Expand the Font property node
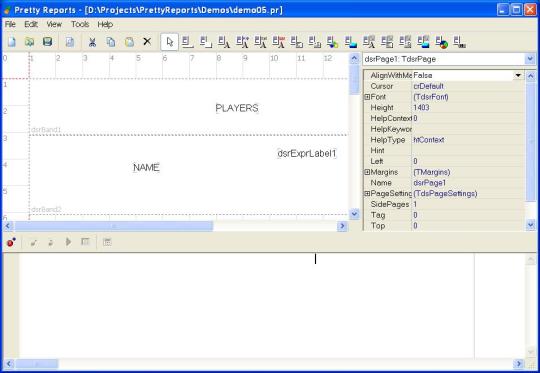The width and height of the screenshot is (540, 373). click(x=367, y=97)
